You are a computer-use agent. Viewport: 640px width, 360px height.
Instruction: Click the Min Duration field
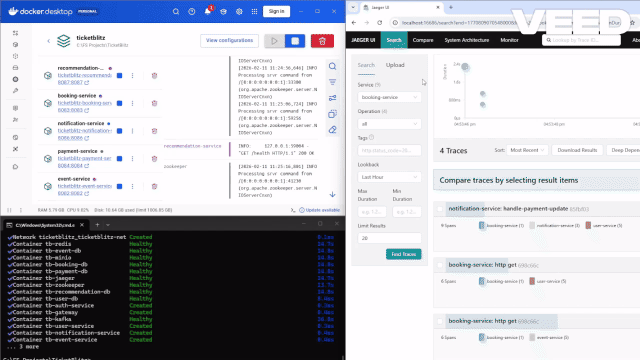click(407, 212)
